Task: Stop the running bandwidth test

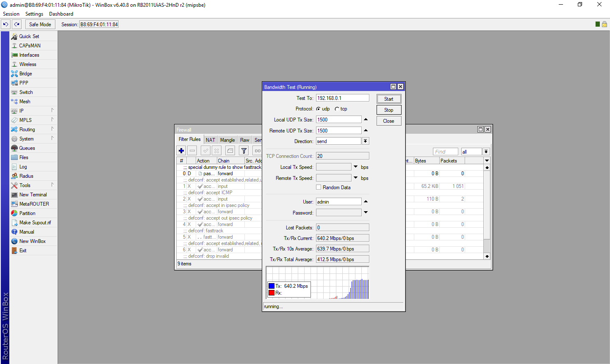Action: point(389,110)
